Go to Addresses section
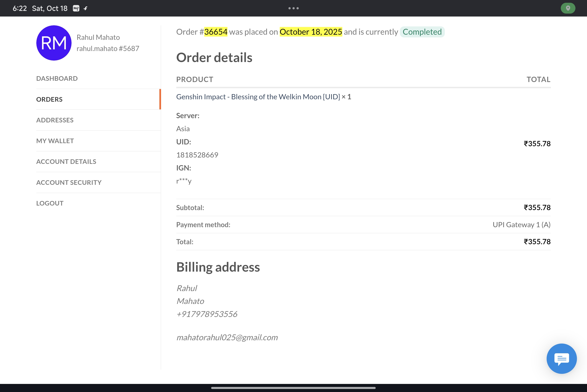 (x=55, y=120)
